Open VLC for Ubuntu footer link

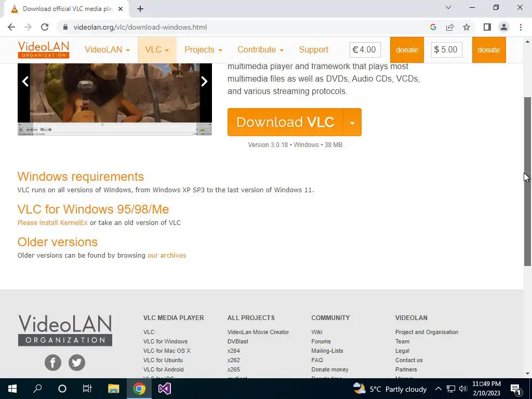pos(163,360)
